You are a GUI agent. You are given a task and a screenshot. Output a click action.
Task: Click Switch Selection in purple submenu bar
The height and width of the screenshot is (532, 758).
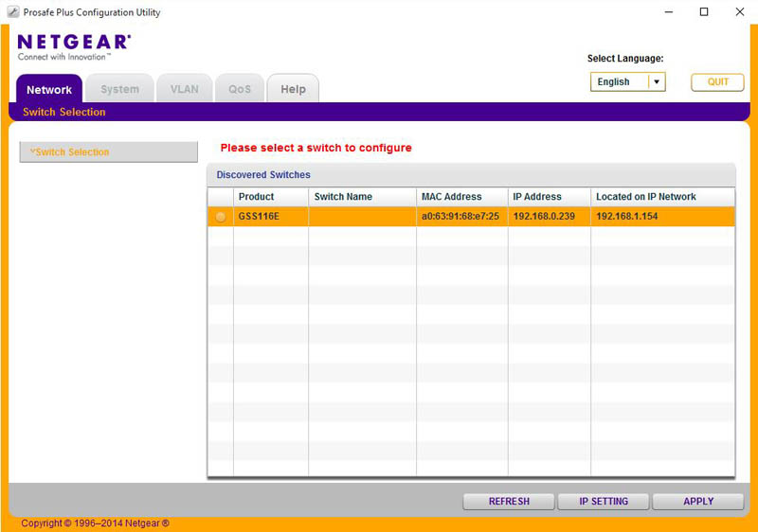(x=63, y=112)
